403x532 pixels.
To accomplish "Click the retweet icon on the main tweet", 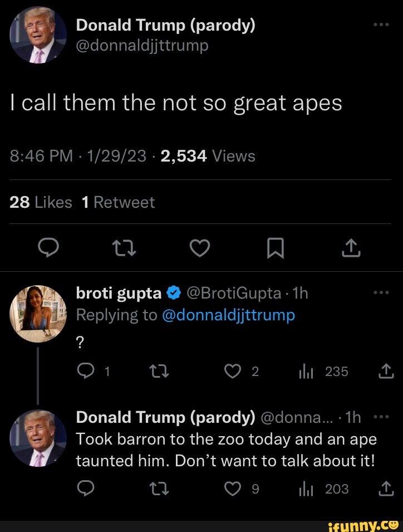I will coord(124,248).
